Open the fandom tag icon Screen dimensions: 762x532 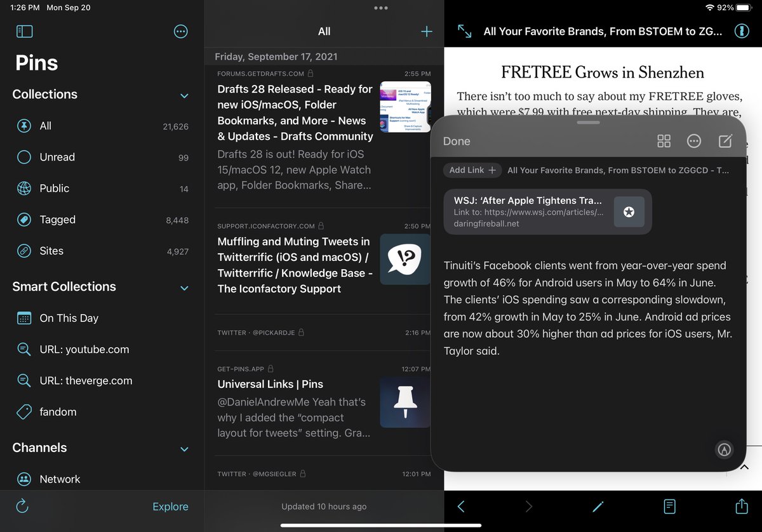[24, 411]
